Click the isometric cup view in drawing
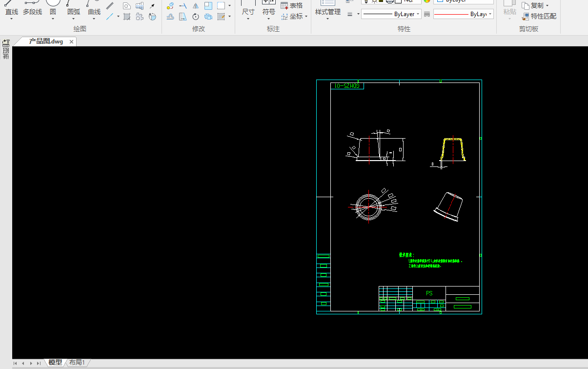The width and height of the screenshot is (588, 369). coord(449,206)
